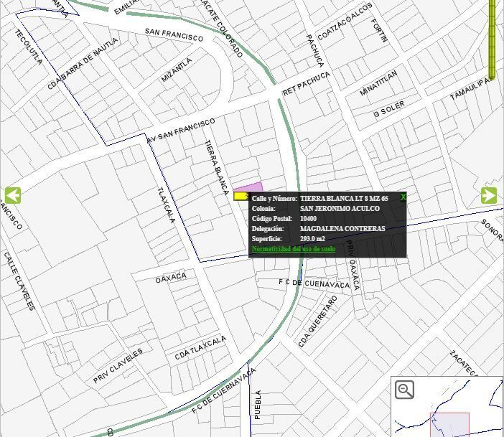Click the Superficie value 293.0 m2
Screen dimensions: 504x437
[x=312, y=239]
